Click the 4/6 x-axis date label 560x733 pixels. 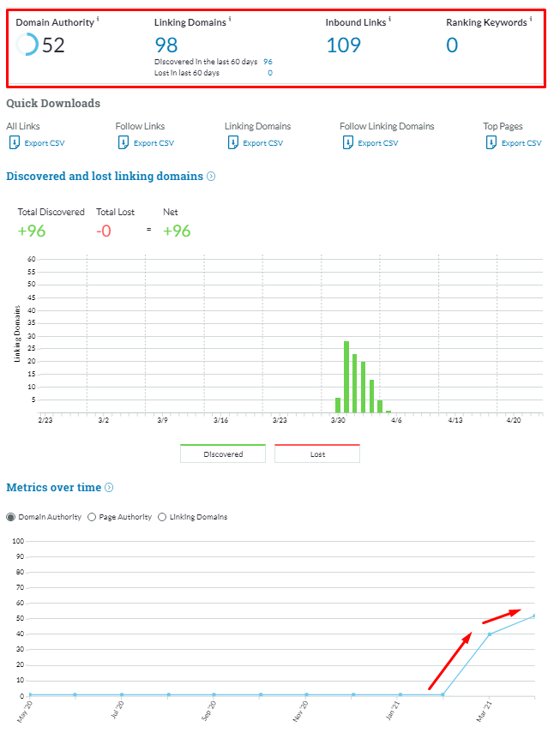(x=396, y=420)
